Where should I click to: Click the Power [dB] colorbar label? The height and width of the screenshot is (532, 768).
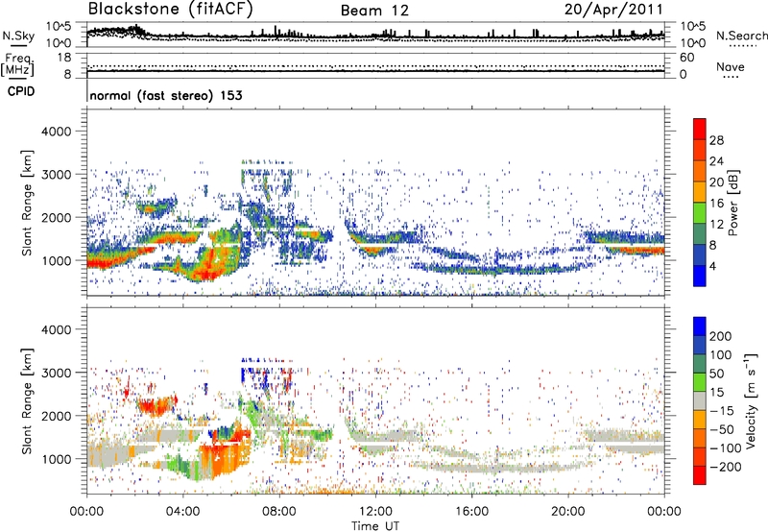[732, 203]
